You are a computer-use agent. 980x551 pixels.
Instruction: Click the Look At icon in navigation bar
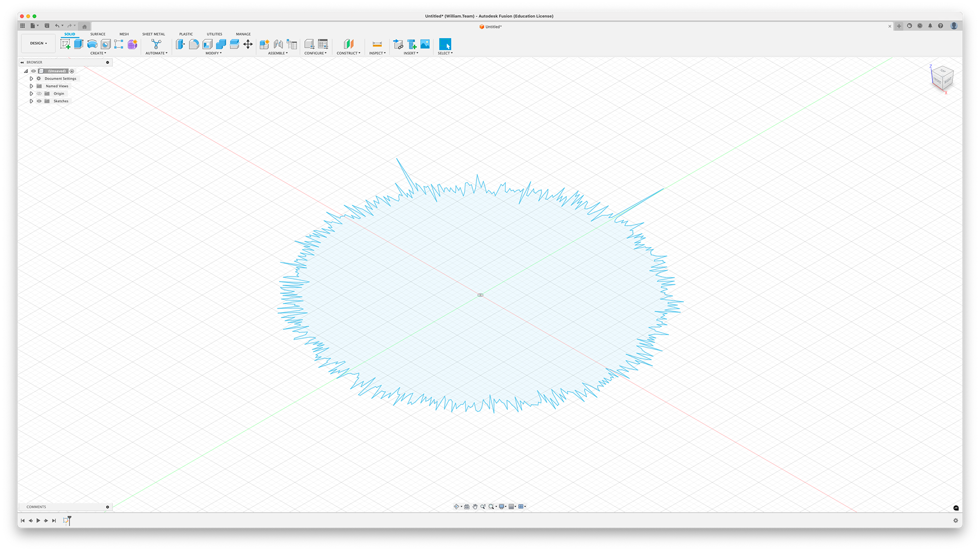point(467,507)
